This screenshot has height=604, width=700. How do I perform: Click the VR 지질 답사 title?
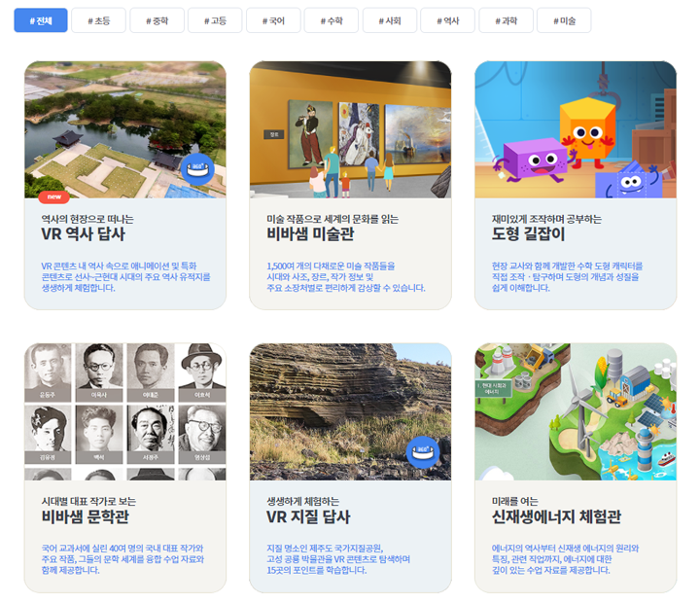pyautogui.click(x=308, y=516)
